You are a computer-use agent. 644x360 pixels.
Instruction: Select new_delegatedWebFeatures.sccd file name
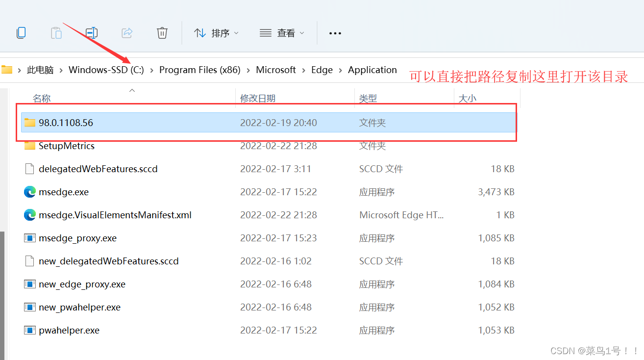coord(109,261)
